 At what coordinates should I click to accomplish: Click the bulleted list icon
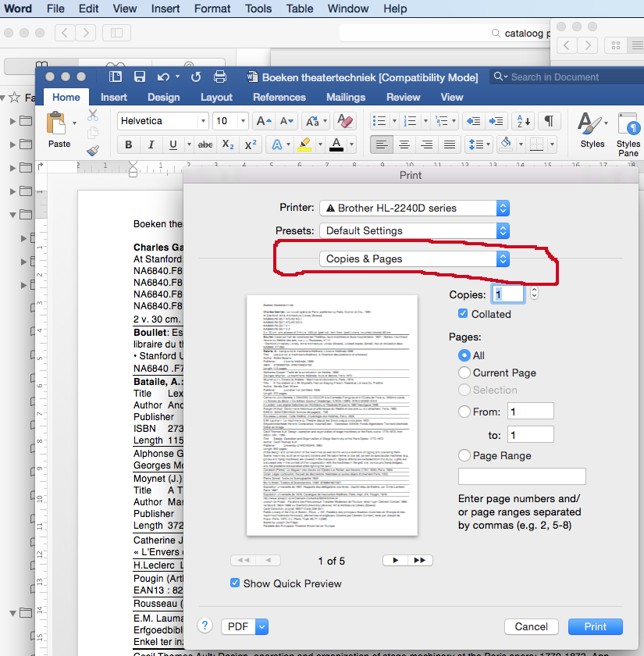pos(379,121)
